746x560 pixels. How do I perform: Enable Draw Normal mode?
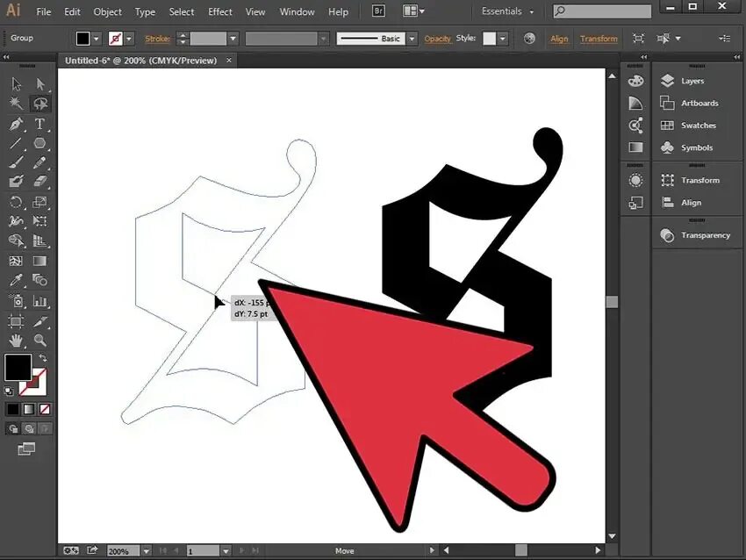click(13, 428)
